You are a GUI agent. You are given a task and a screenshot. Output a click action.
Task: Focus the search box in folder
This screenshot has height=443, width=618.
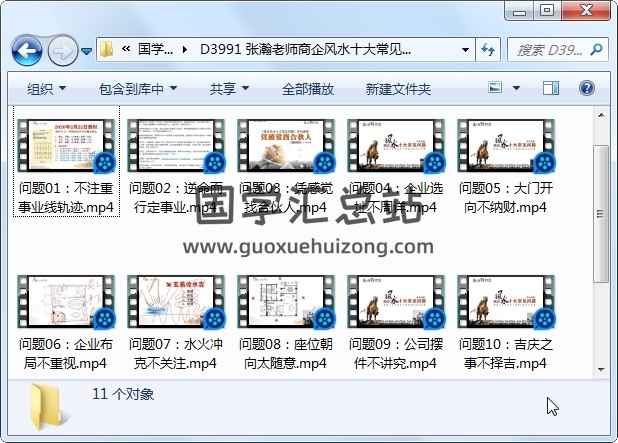pyautogui.click(x=545, y=49)
